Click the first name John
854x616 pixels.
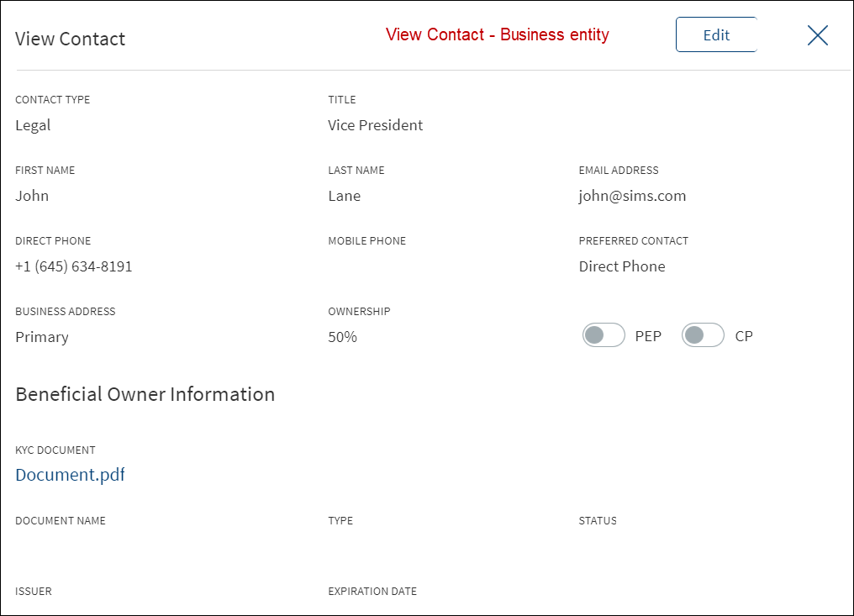pyautogui.click(x=32, y=196)
